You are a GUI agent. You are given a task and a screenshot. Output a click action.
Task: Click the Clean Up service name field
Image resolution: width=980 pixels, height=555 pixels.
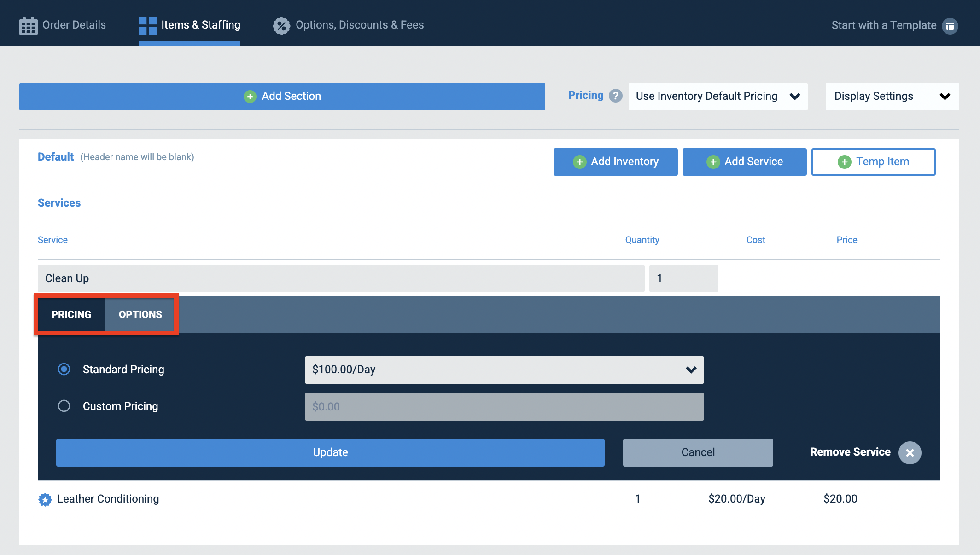(341, 278)
